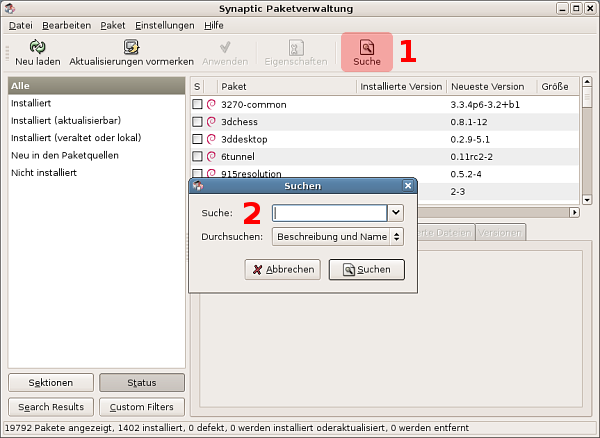Viewport: 600px width, 438px height.
Task: Open the Bearbeiten menu
Action: click(67, 25)
